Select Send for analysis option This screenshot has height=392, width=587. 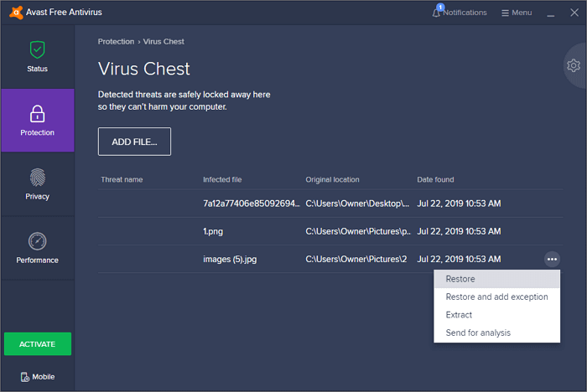[496, 333]
